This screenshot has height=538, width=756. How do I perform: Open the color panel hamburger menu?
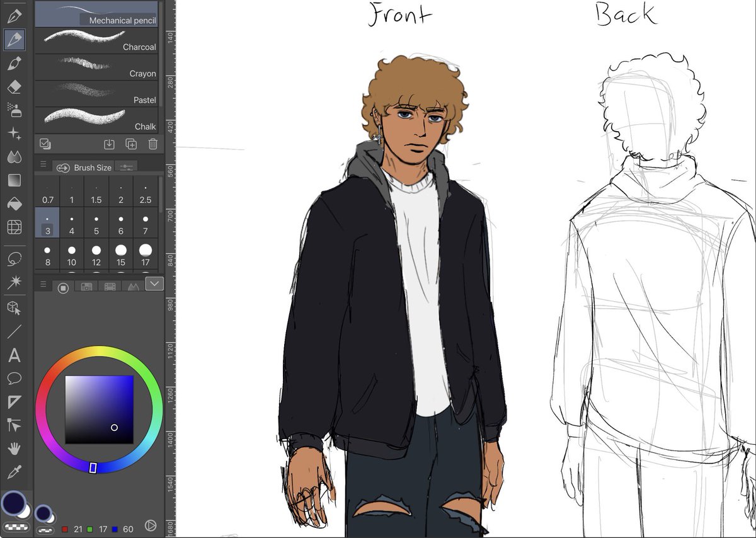click(43, 285)
